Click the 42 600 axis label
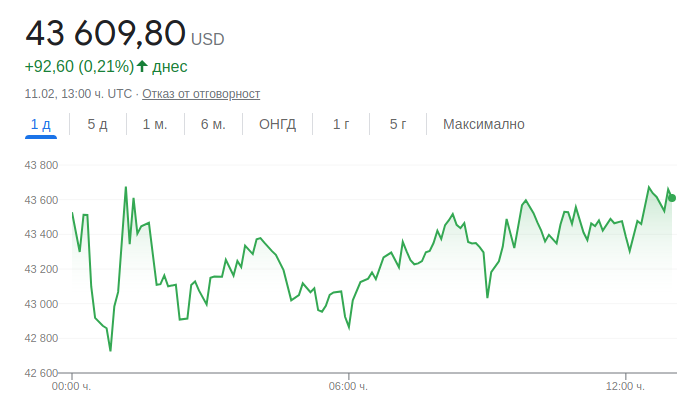Viewport: 694px width, 397px height. click(41, 373)
